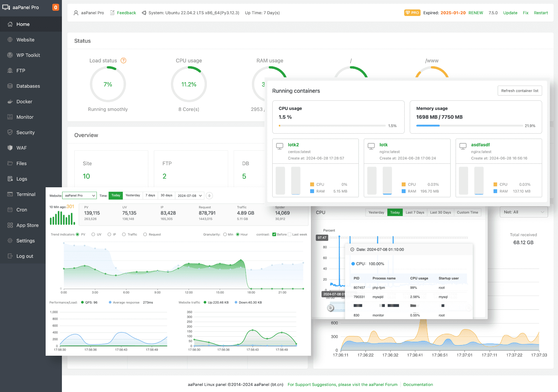Click the Load status question mark icon
The image size is (558, 392).
pyautogui.click(x=124, y=60)
